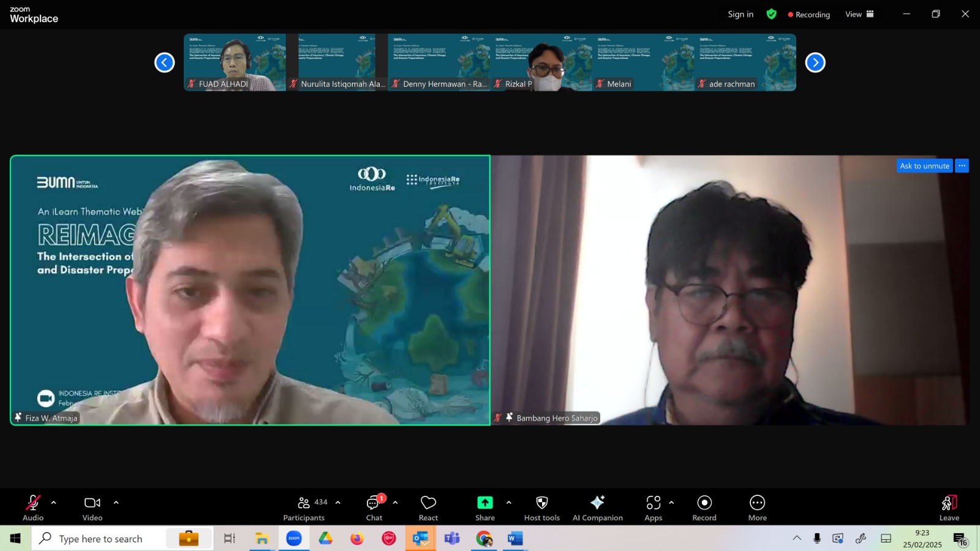Viewport: 980px width, 551px height.
Task: Expand the Apps options arrow
Action: point(671,503)
